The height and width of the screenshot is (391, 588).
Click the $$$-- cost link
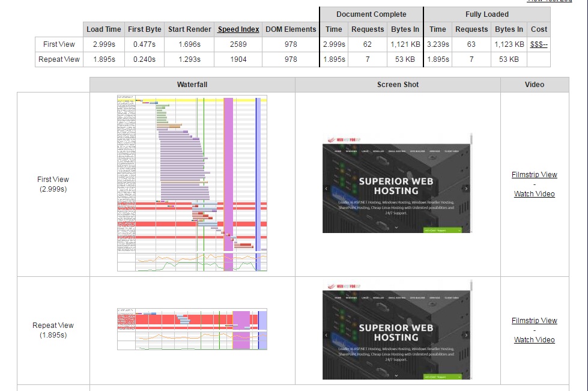[539, 44]
